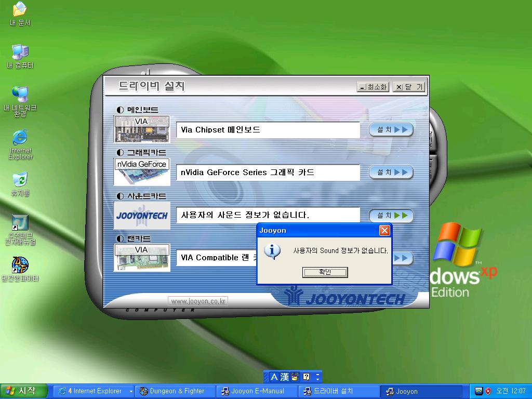Install the Via Chipset 메인보드 driver
Screen dimensions: 532x399
pos(391,129)
